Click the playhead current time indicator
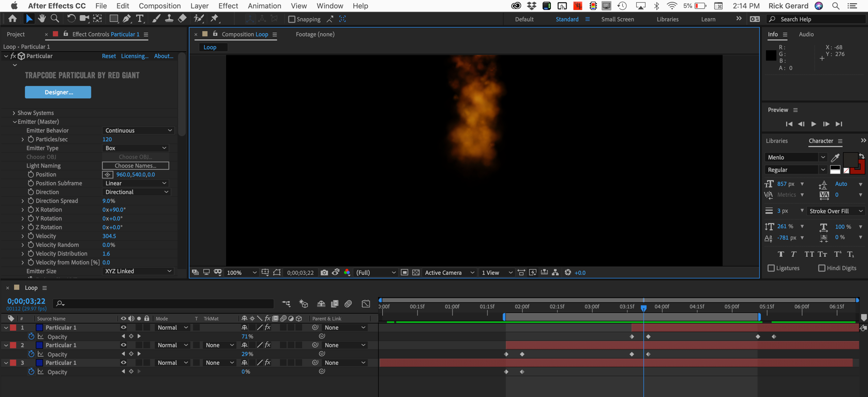Viewport: 868px width, 397px height. [643, 307]
